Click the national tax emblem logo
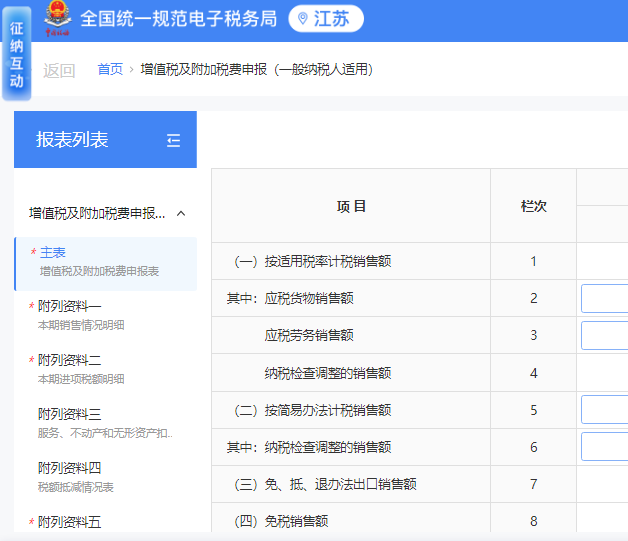This screenshot has height=541, width=628. [58, 18]
